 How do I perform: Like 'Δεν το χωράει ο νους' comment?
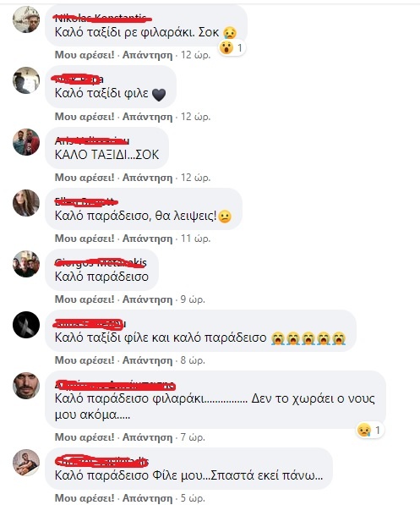pyautogui.click(x=85, y=437)
